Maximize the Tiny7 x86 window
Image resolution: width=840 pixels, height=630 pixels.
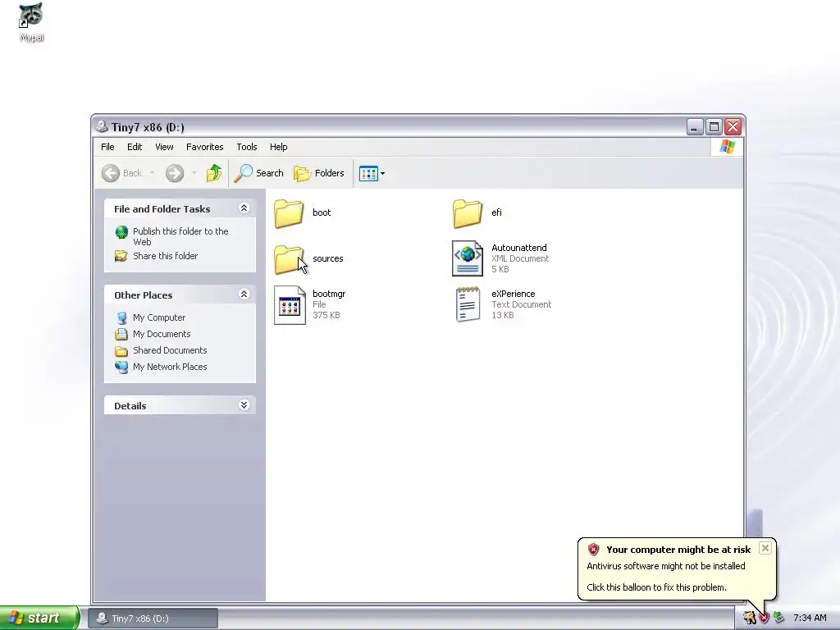714,127
